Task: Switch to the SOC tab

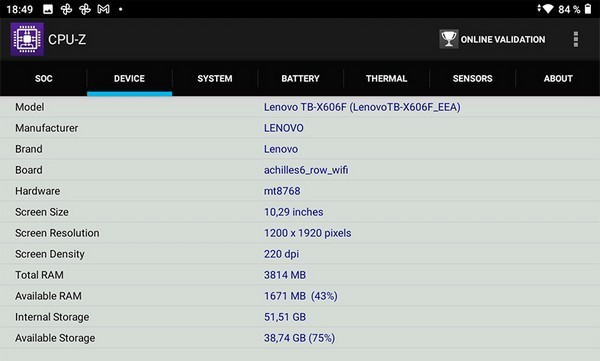Action: click(x=44, y=78)
